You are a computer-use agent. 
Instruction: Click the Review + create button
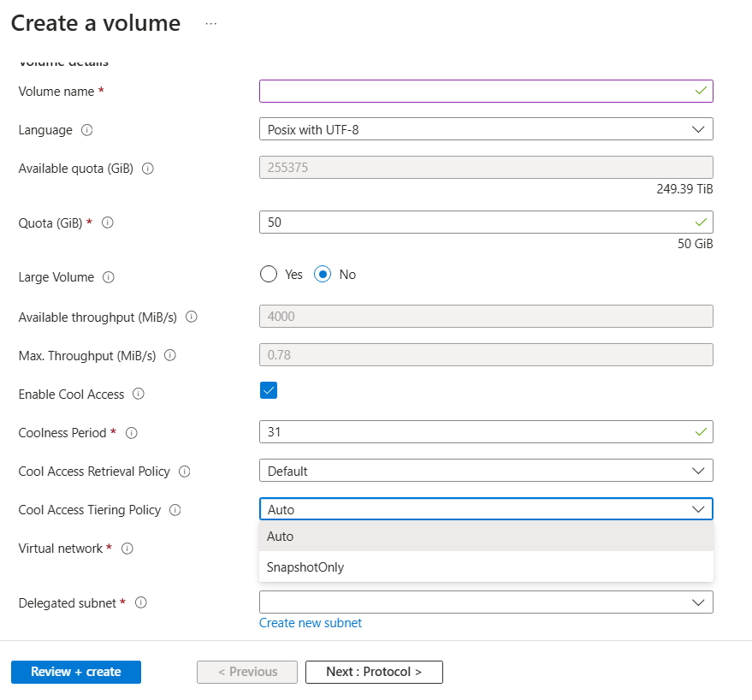click(76, 672)
